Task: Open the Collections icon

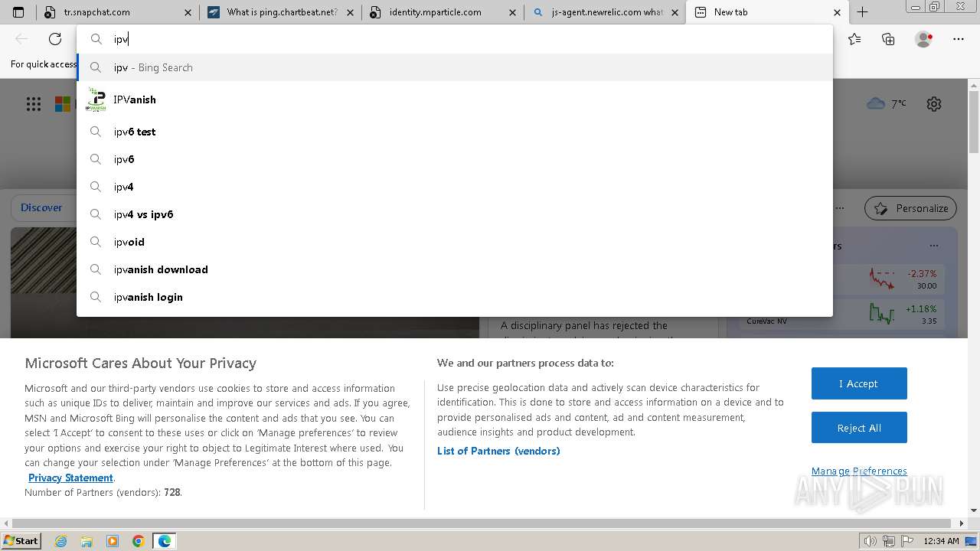Action: (888, 39)
